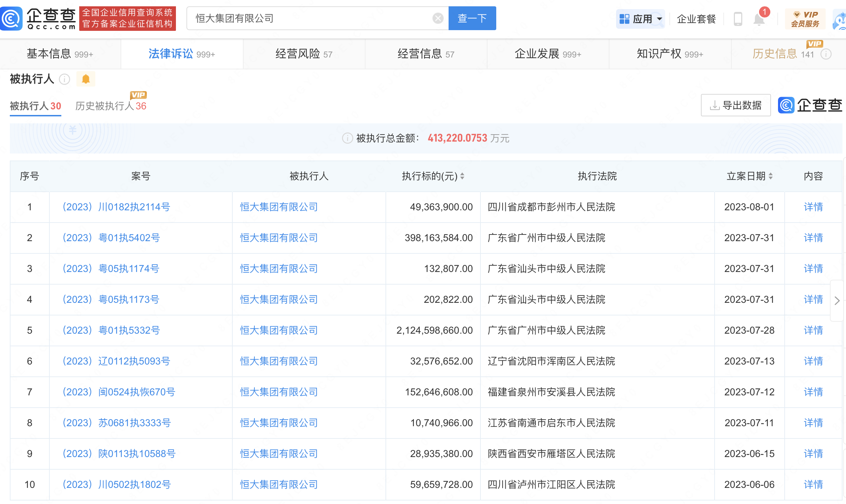This screenshot has height=504, width=846.
Task: Click info icon beside 被执行人 heading
Action: 64,79
